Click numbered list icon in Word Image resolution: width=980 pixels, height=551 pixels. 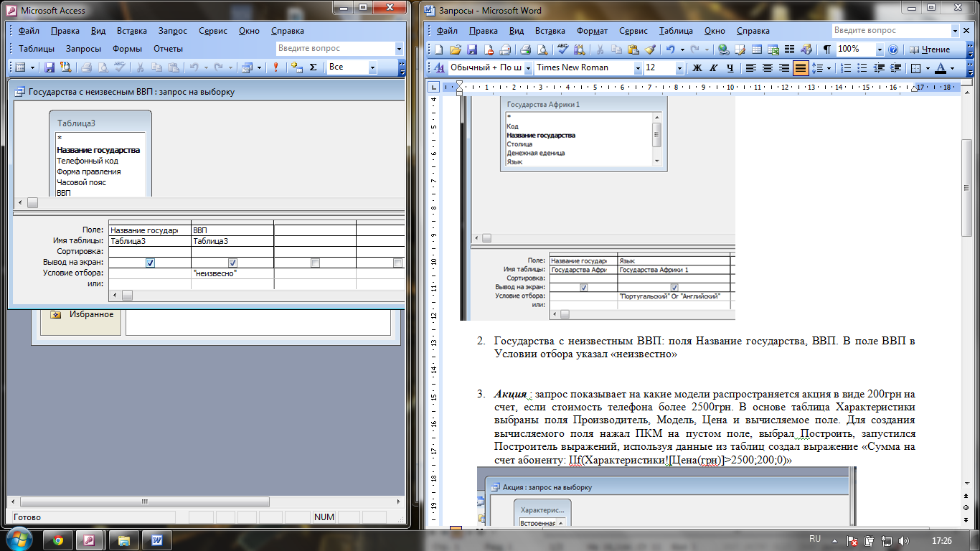[x=846, y=68]
